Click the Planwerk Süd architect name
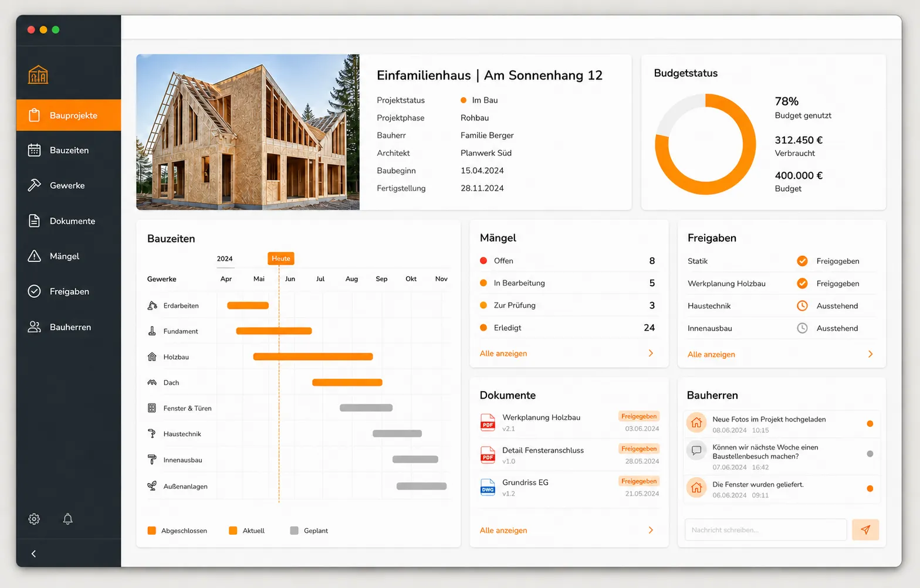 pos(486,153)
